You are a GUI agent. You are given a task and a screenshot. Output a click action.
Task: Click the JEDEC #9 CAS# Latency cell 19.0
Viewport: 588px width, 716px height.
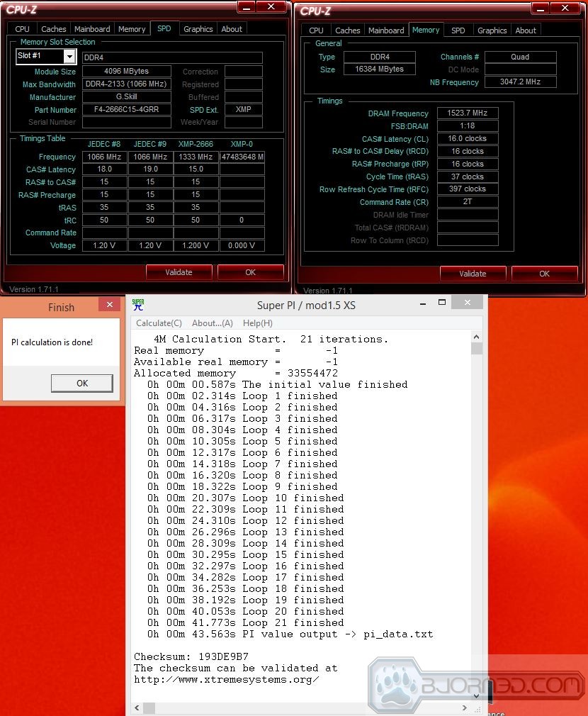150,169
